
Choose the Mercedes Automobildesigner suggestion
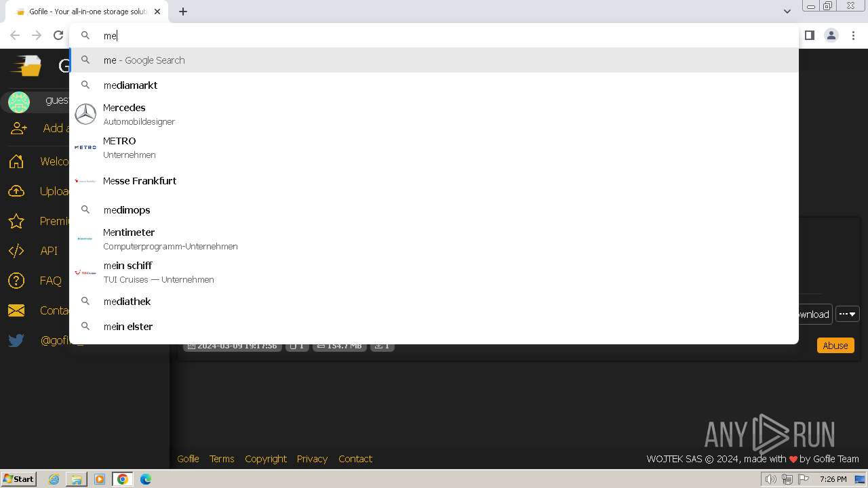(434, 114)
